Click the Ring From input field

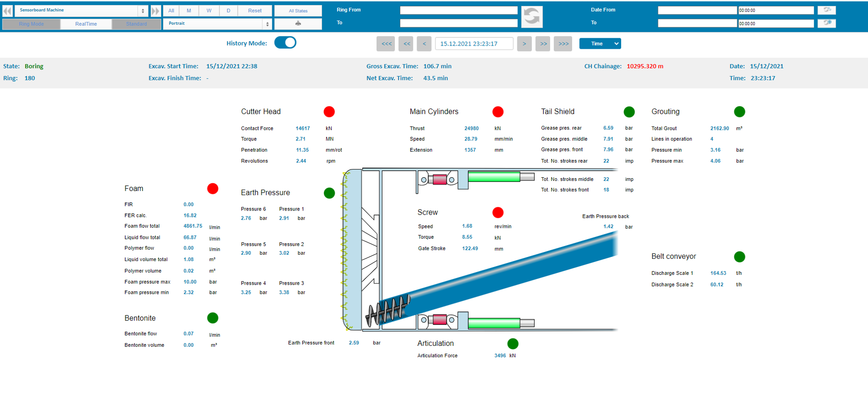(x=458, y=10)
